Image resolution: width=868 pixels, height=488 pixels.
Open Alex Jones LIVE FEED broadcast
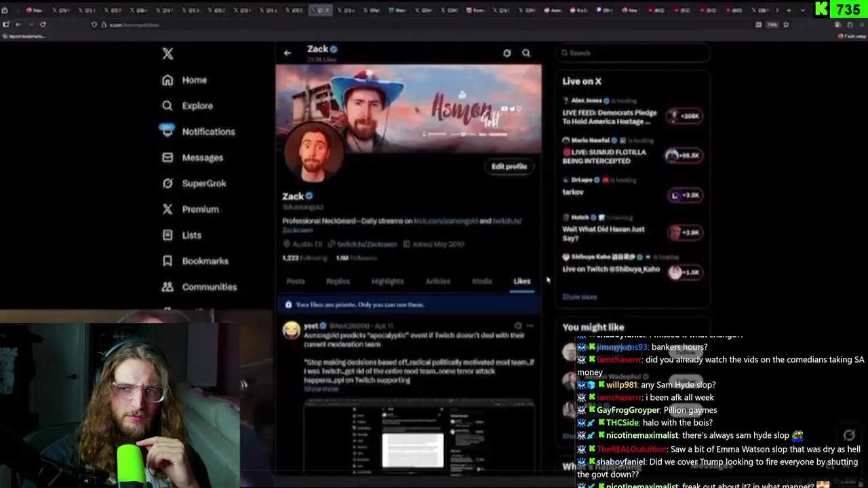point(609,117)
